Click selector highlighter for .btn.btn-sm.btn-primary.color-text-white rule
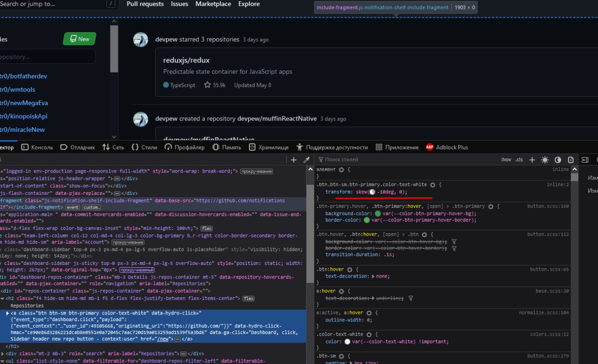The image size is (598, 364). pos(433,185)
